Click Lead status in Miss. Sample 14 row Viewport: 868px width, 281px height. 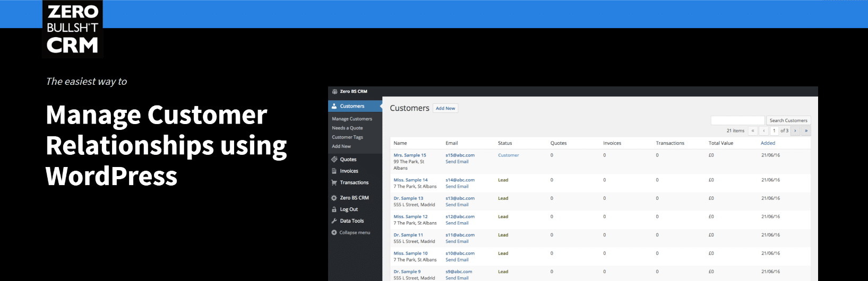pos(503,180)
